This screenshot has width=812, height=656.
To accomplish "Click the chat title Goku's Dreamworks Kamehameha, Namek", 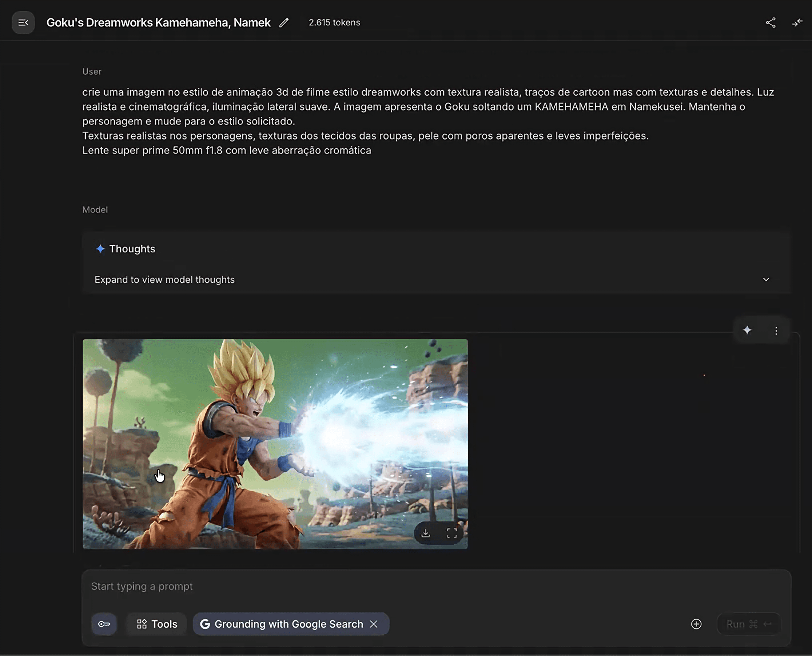I will point(158,23).
